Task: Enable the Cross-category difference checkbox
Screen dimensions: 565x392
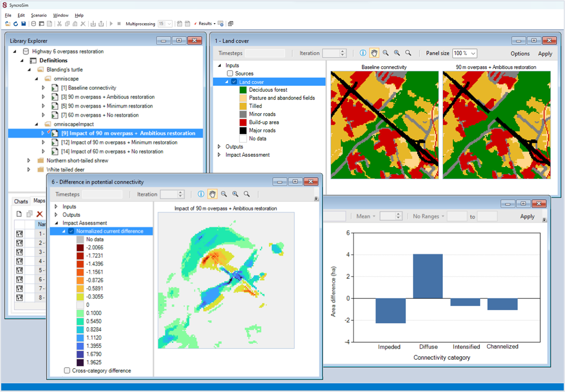Action: (x=67, y=370)
